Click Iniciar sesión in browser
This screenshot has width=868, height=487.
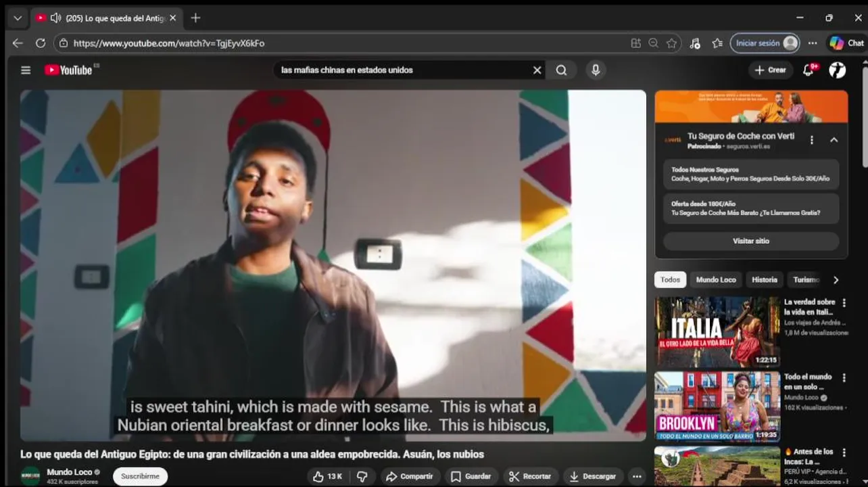[x=765, y=43]
